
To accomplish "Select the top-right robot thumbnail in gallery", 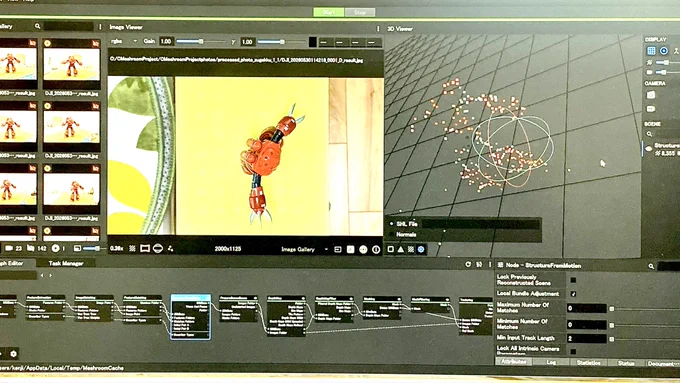I will click(72, 64).
